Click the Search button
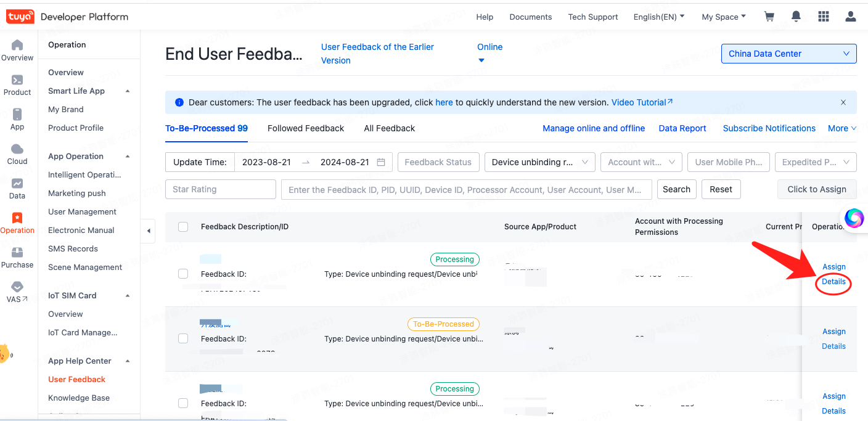Image resolution: width=868 pixels, height=421 pixels. [677, 189]
